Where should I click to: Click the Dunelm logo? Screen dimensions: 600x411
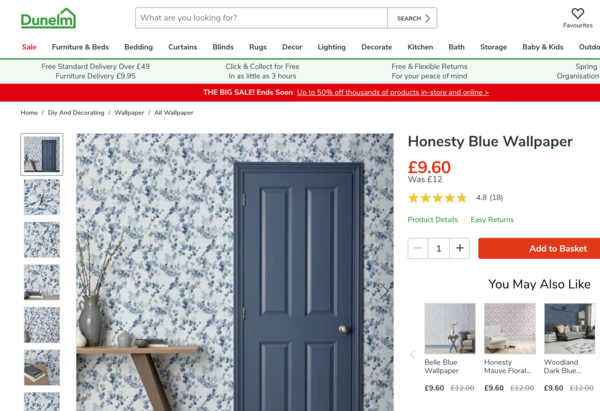pos(48,18)
